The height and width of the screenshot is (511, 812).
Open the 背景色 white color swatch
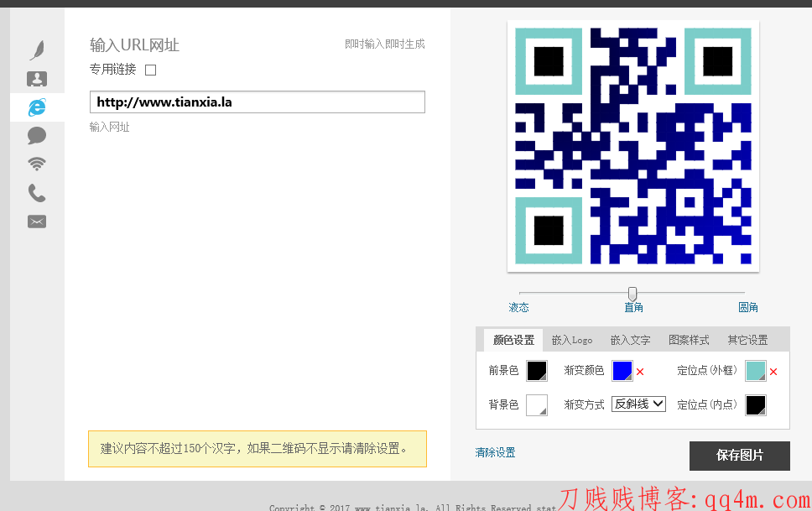(537, 405)
